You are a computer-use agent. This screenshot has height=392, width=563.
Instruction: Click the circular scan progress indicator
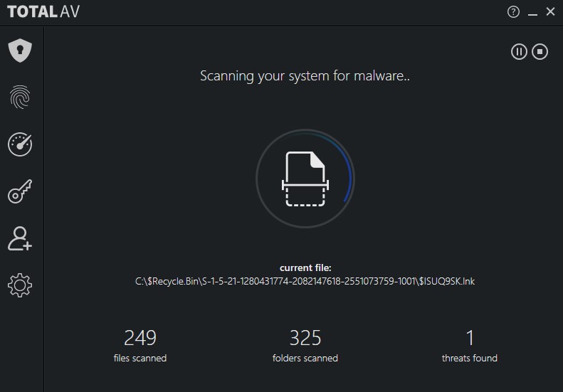[x=305, y=179]
